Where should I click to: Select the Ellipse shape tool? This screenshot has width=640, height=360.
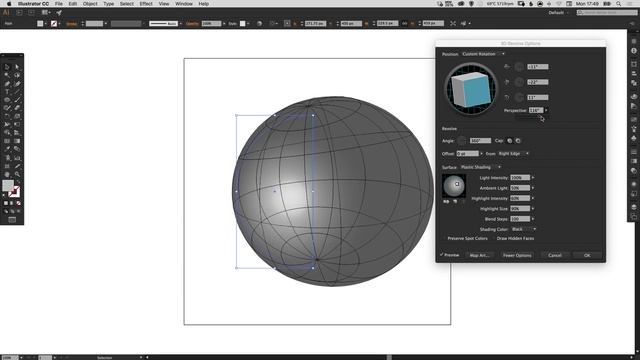pyautogui.click(x=7, y=100)
